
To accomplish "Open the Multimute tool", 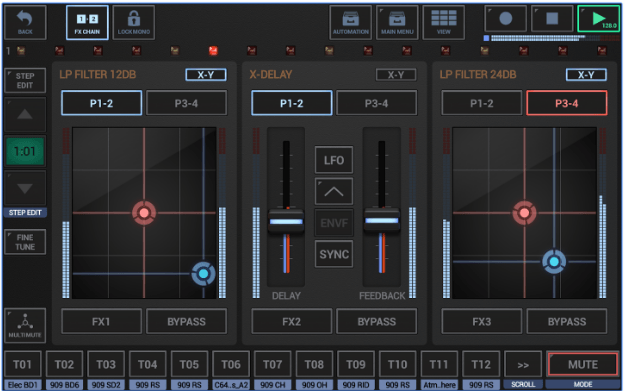I will point(25,326).
